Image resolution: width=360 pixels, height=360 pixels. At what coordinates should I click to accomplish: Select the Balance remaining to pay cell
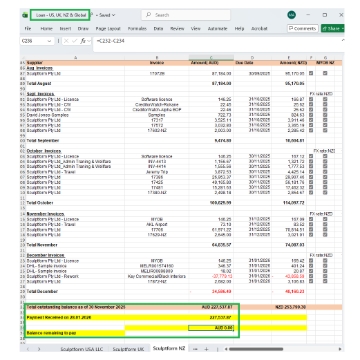point(75,333)
